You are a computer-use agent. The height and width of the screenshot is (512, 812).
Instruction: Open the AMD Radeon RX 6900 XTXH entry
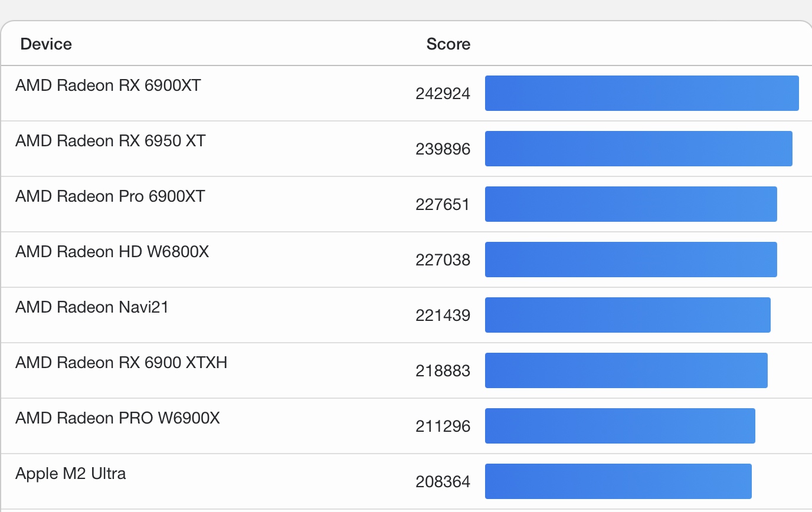click(x=122, y=363)
